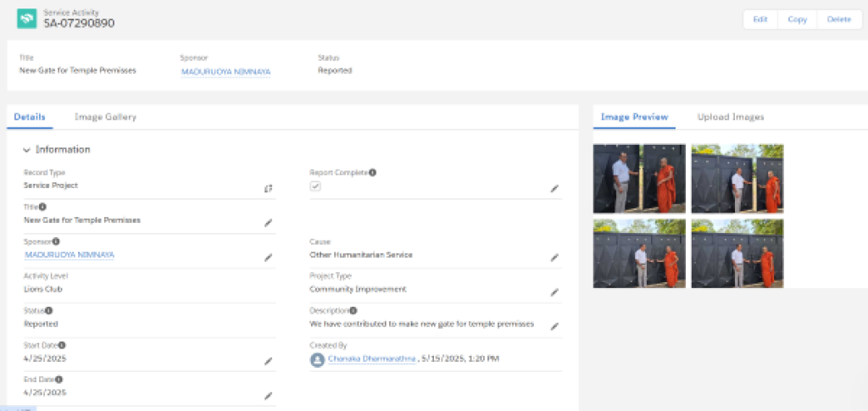Open MADURUOYA NIMNAYA sponsor link in header

point(225,72)
